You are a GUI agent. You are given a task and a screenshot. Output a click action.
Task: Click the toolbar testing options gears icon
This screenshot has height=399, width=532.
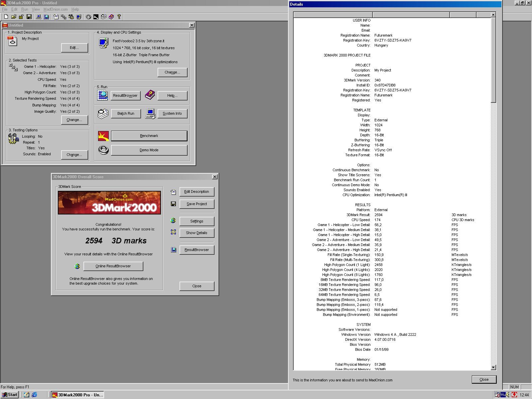(x=71, y=17)
